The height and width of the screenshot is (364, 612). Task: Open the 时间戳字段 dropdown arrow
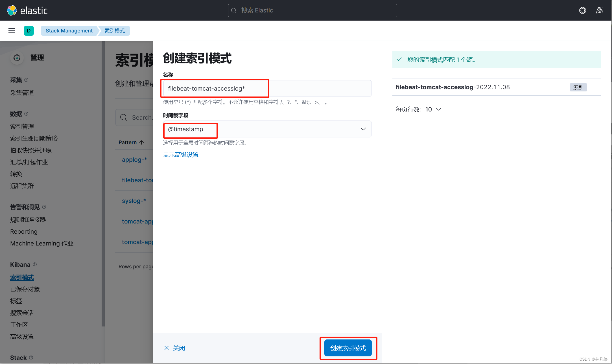coord(363,129)
